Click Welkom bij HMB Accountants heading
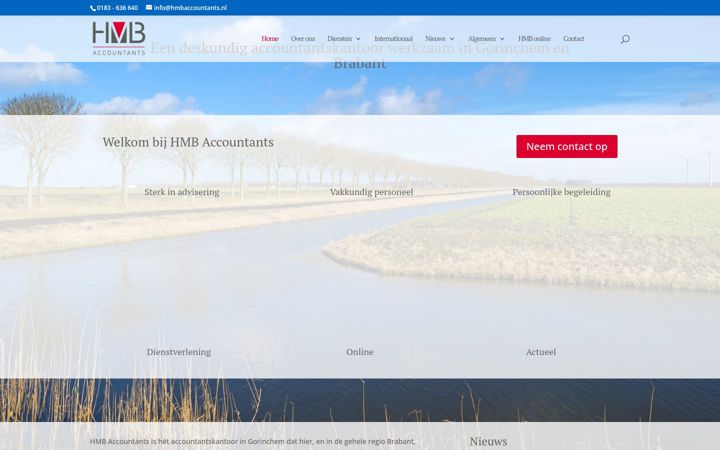This screenshot has width=720, height=450. point(188,142)
